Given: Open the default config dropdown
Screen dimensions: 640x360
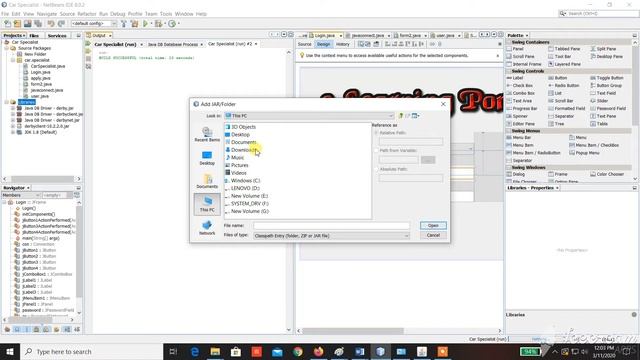Looking at the screenshot, I should click(x=94, y=24).
